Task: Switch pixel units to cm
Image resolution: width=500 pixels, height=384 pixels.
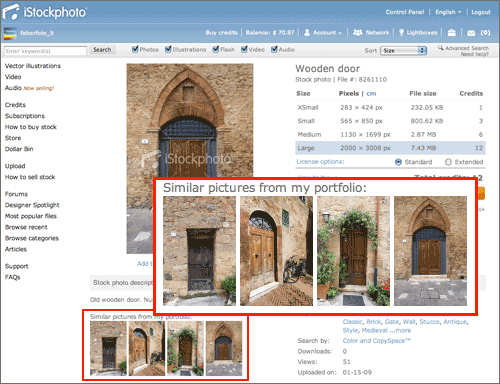Action: click(x=371, y=94)
